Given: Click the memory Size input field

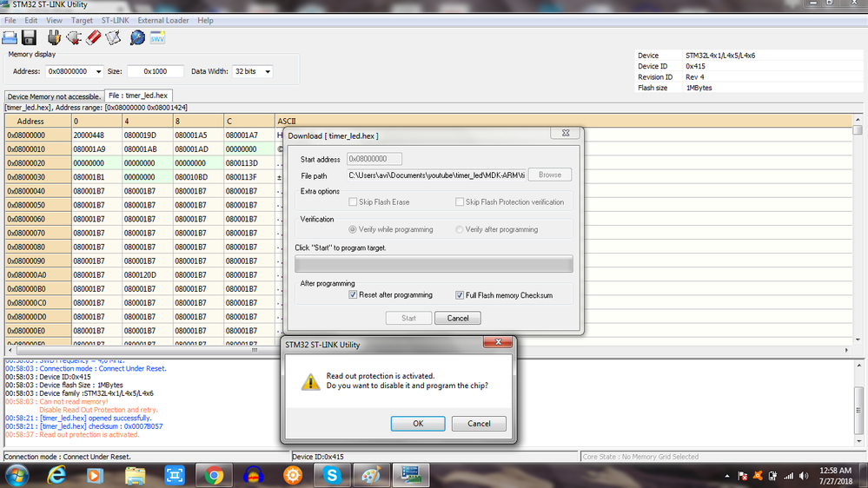Looking at the screenshot, I should click(x=156, y=71).
